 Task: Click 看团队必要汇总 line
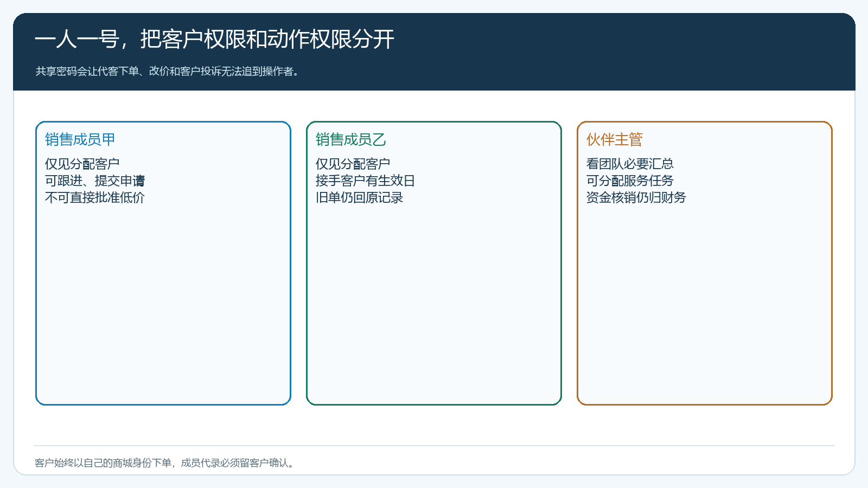630,164
